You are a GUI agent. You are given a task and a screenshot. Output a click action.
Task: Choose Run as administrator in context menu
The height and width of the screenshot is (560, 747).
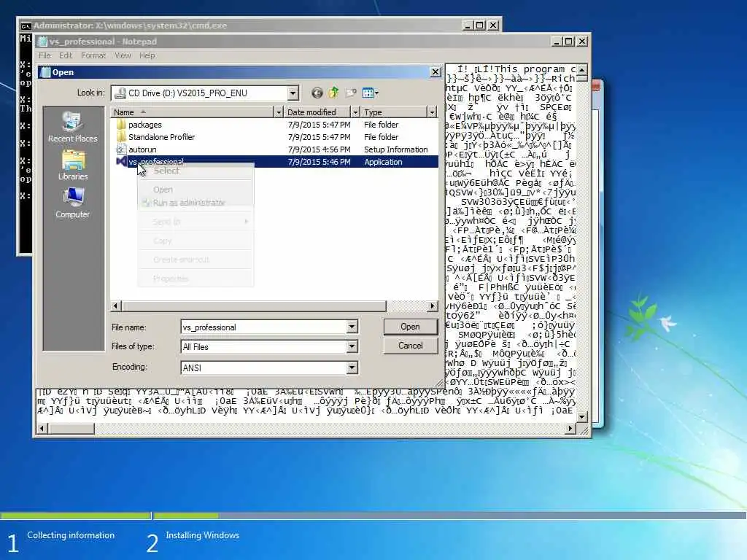pos(196,203)
